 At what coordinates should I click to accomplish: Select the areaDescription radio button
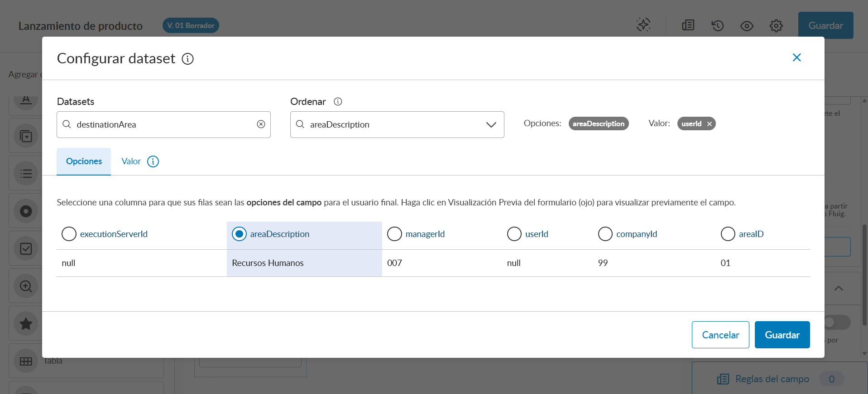coord(239,234)
